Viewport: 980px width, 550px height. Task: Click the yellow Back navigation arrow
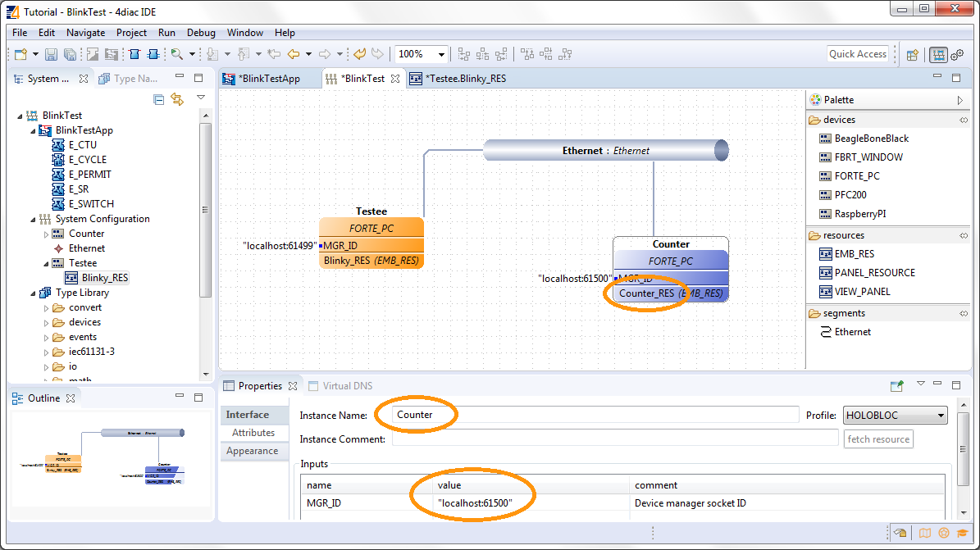292,54
